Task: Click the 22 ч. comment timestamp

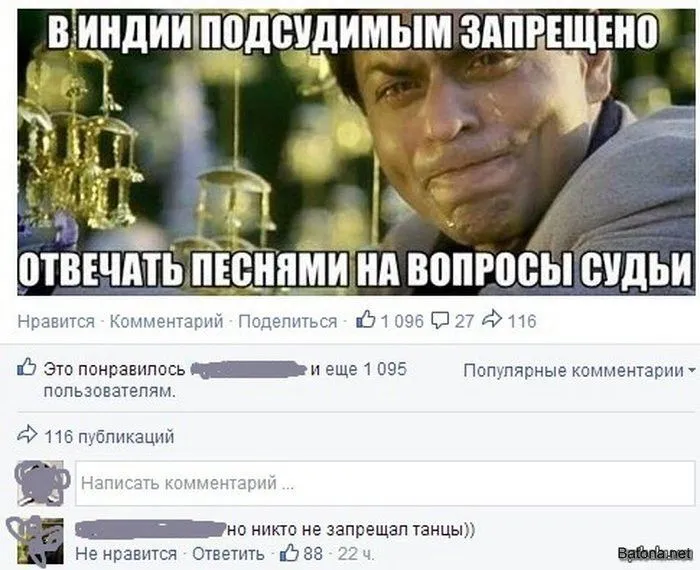Action: 355,554
